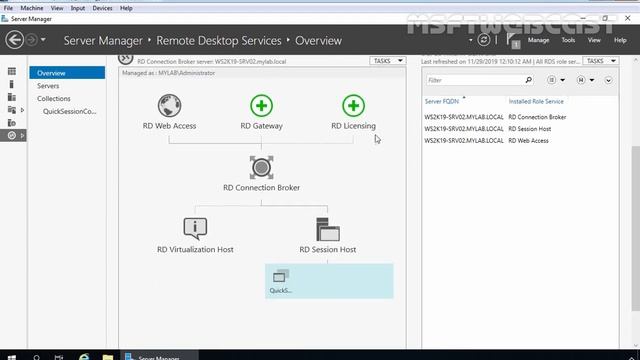640x360 pixels.
Task: Select Overview in the RDS navigation
Action: pos(67,73)
